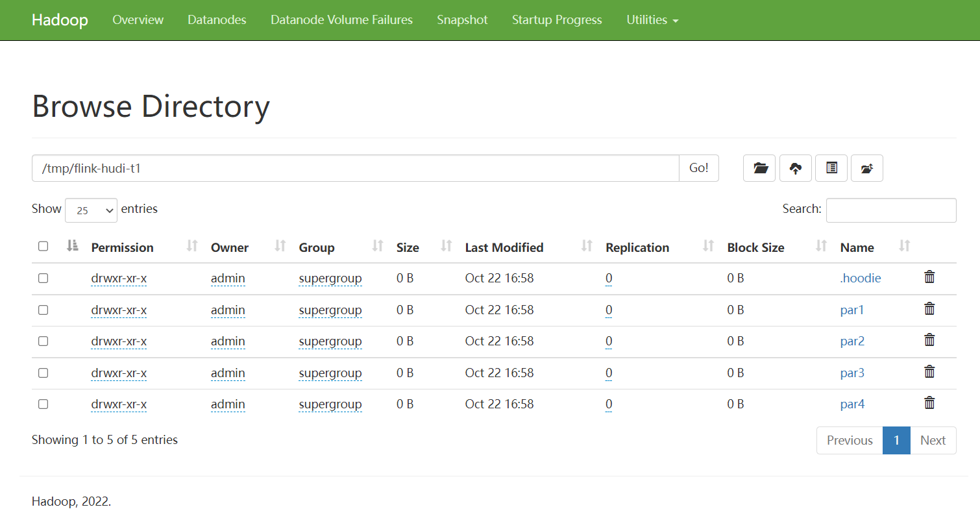The height and width of the screenshot is (518, 980).
Task: Focus the Search input field
Action: (890, 210)
